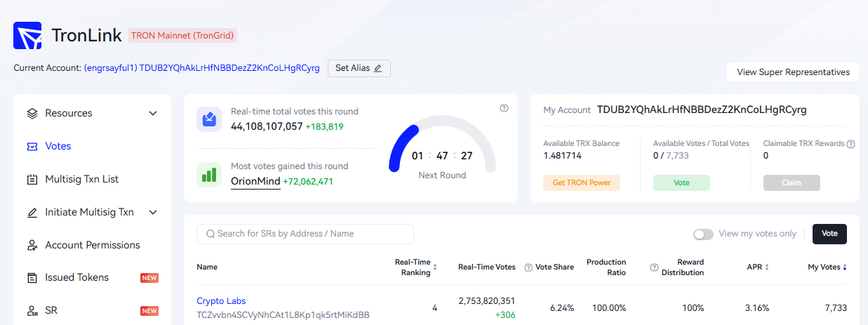Open View Super Representatives
Viewport: 868px width, 325px height.
pyautogui.click(x=793, y=72)
